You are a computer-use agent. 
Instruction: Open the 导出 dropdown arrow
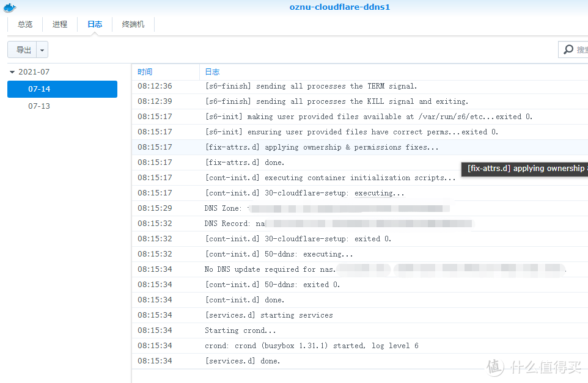pyautogui.click(x=42, y=49)
